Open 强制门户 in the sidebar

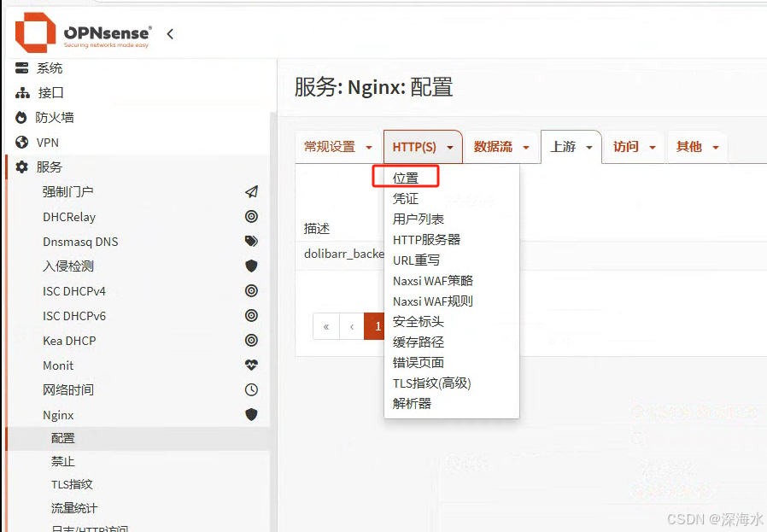[68, 191]
